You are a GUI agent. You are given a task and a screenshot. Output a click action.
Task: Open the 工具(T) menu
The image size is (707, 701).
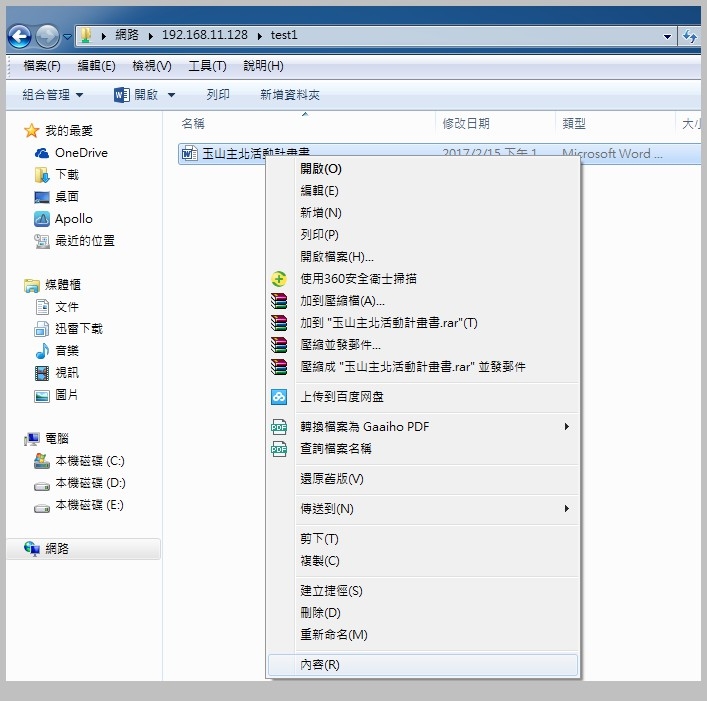pyautogui.click(x=207, y=66)
